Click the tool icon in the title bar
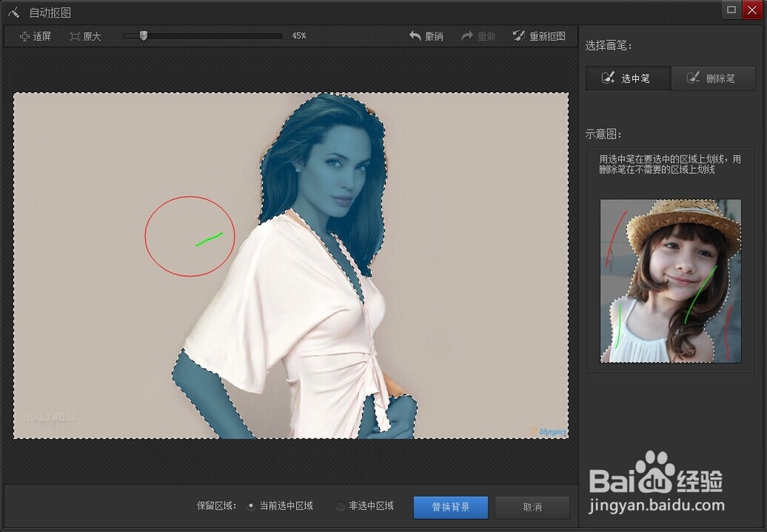Screen dimensions: 767x532 (x=11, y=11)
